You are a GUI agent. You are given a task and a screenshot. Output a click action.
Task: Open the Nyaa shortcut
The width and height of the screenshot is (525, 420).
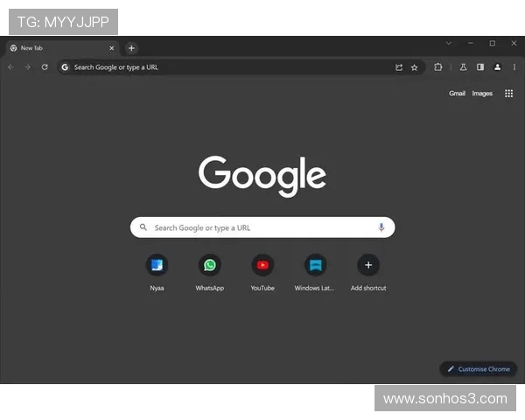click(x=157, y=273)
